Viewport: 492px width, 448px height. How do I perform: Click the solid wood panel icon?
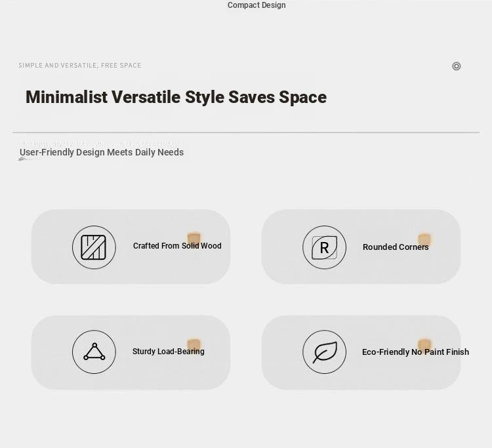coord(94,247)
